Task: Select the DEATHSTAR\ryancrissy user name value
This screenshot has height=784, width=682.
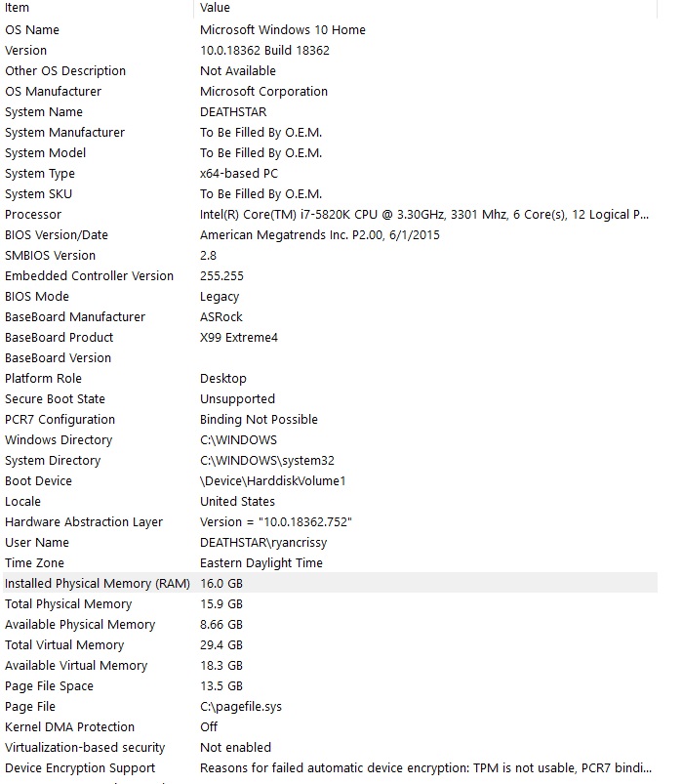Action: pos(263,543)
